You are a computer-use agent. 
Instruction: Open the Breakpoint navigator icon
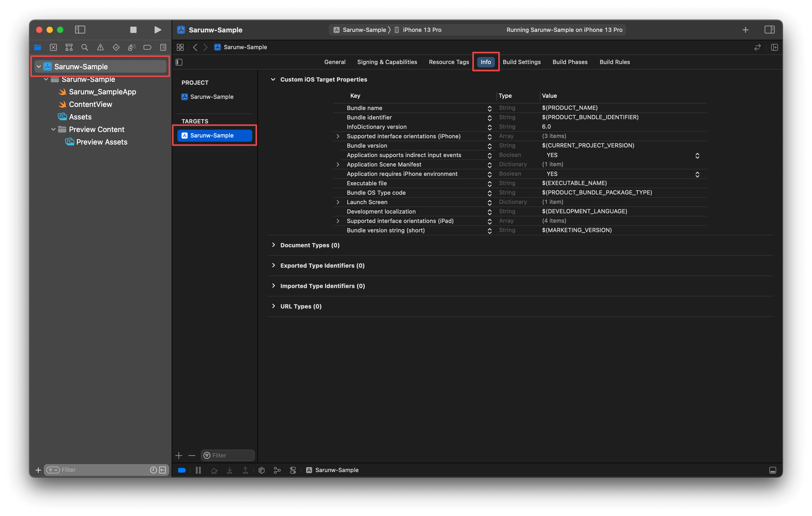click(x=147, y=47)
